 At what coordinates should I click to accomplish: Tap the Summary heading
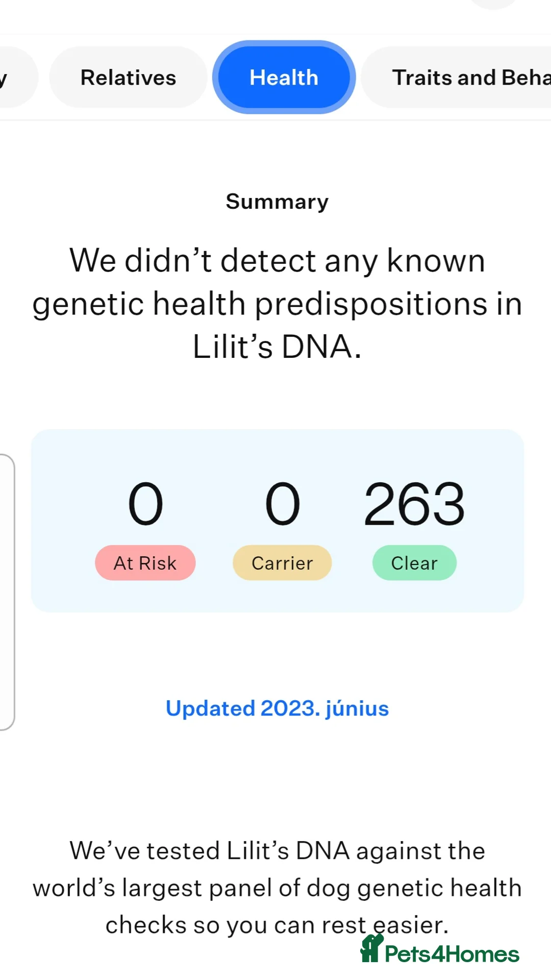click(x=277, y=202)
